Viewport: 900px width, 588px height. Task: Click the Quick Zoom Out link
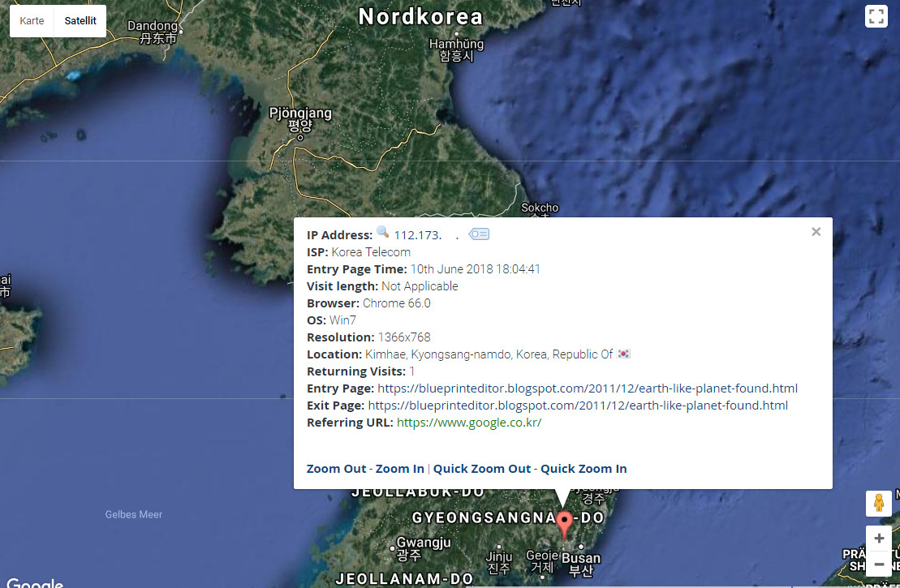[481, 469]
